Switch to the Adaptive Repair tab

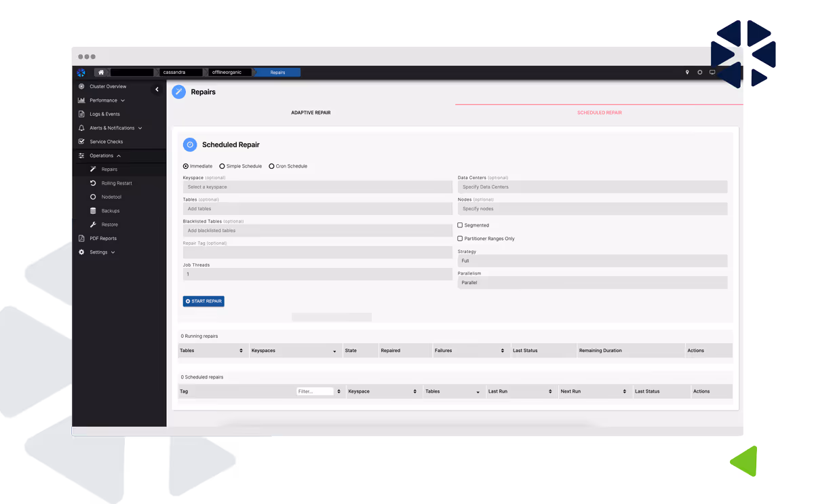[x=311, y=113]
